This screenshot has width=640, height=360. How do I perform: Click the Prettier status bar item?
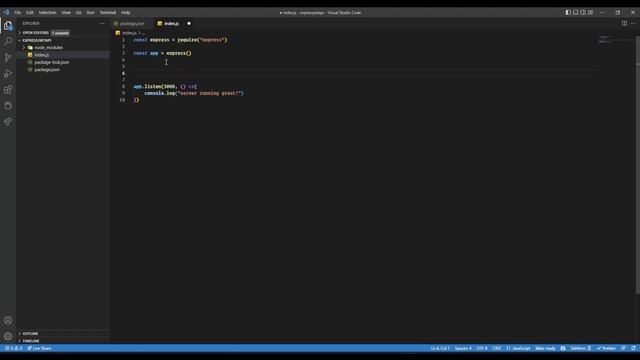606,348
